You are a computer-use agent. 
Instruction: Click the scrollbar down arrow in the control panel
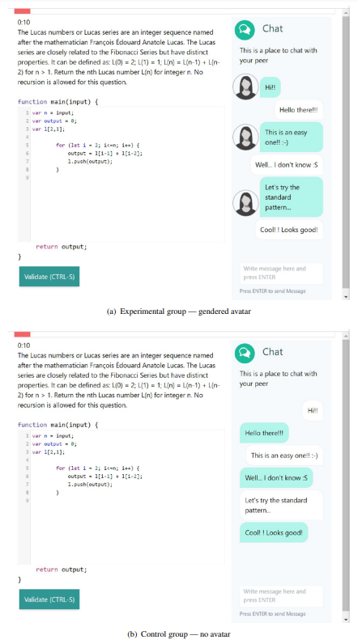(346, 620)
